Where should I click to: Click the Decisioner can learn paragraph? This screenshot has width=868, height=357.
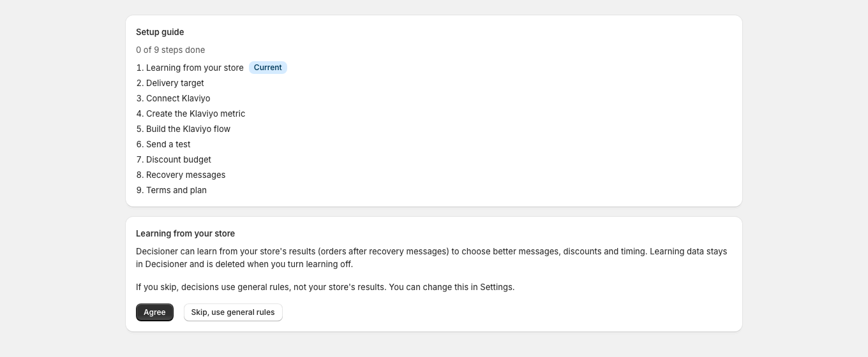click(x=431, y=258)
